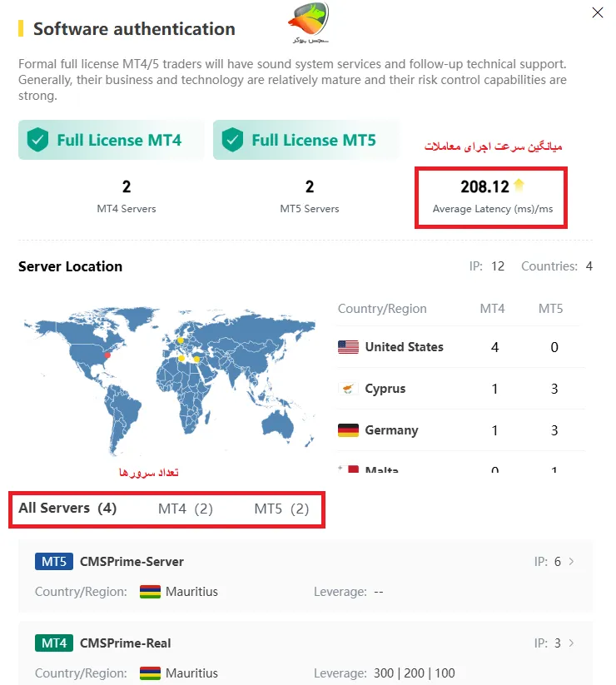This screenshot has height=685, width=616.
Task: Click the Full License MT5 shield icon
Action: (232, 140)
